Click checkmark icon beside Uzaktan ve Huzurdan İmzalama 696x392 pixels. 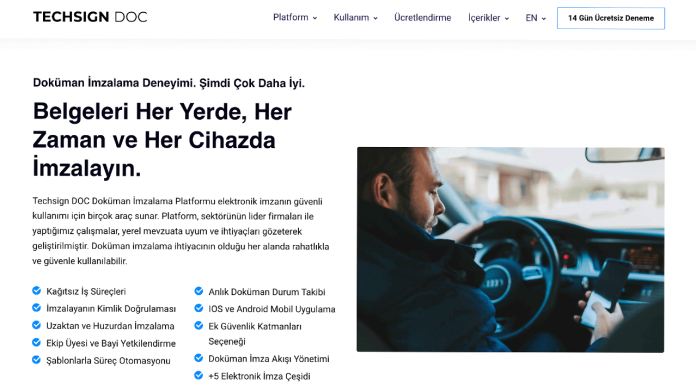point(36,325)
